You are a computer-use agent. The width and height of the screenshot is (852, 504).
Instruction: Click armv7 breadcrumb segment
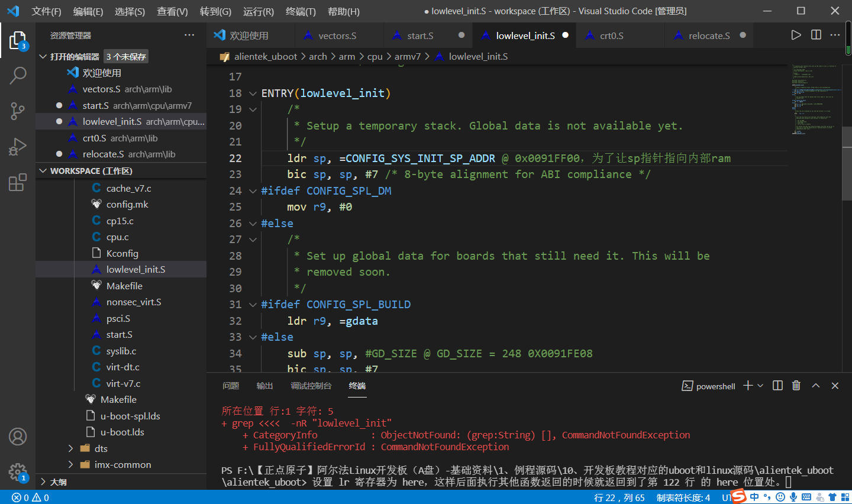(x=408, y=56)
